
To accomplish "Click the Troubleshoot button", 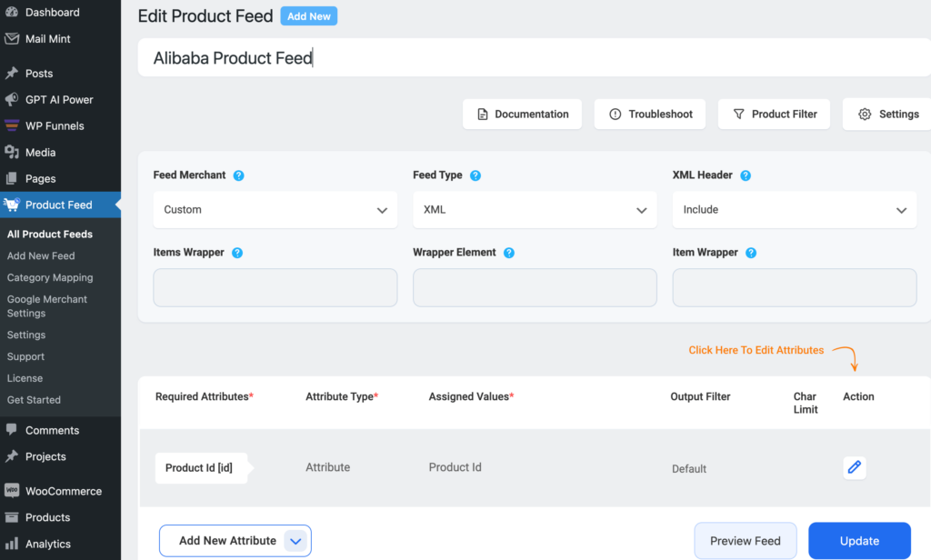I will pos(650,114).
